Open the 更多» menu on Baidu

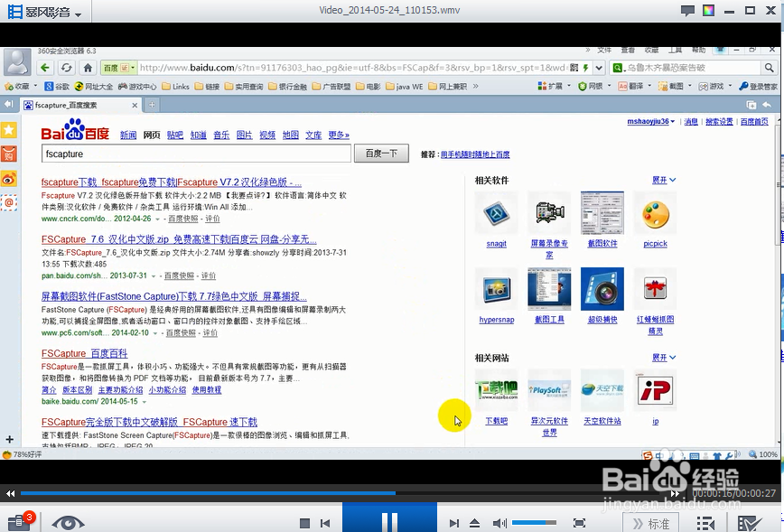tap(339, 135)
